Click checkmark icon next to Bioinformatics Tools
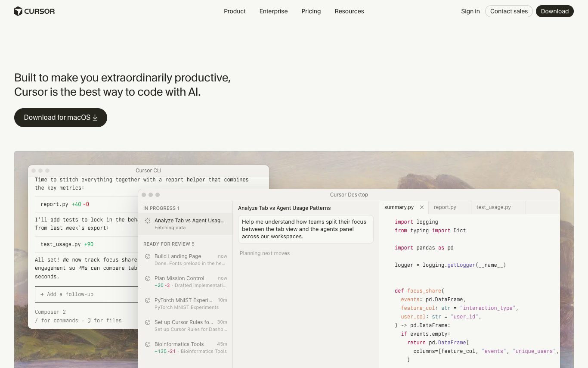 (148, 344)
